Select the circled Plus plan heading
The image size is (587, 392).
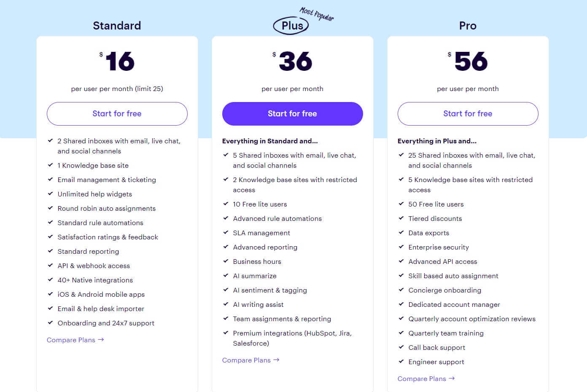291,26
